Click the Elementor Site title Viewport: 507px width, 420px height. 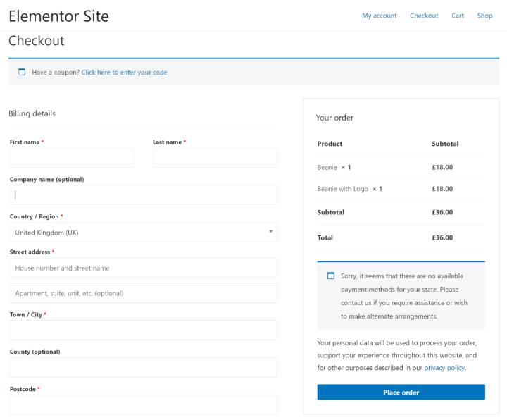click(x=59, y=16)
